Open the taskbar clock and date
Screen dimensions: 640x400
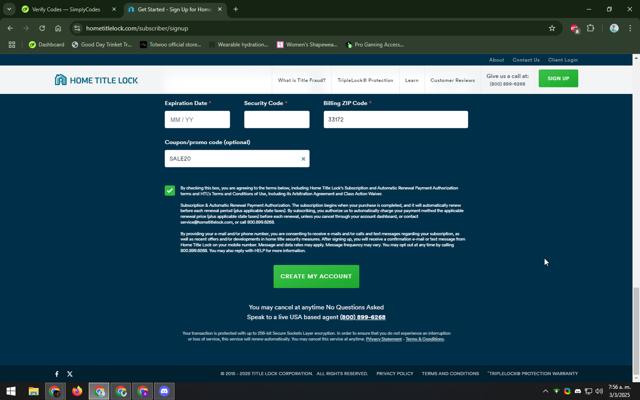click(x=619, y=391)
